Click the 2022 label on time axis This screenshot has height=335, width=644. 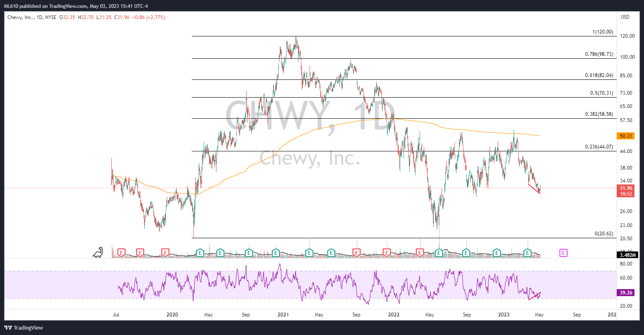click(393, 315)
